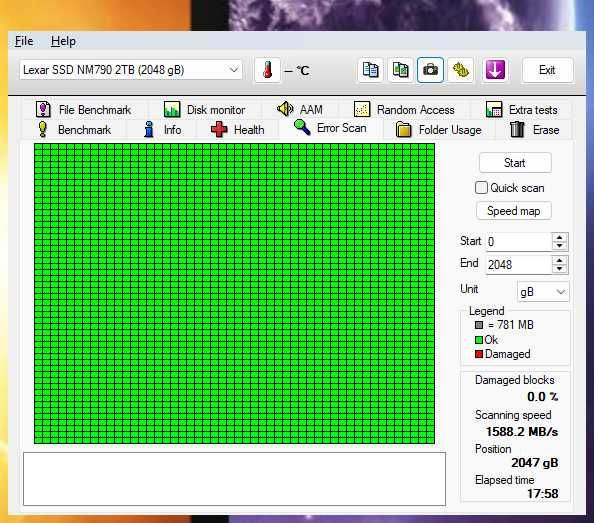
Task: Switch to Random Access tab
Action: pos(404,110)
